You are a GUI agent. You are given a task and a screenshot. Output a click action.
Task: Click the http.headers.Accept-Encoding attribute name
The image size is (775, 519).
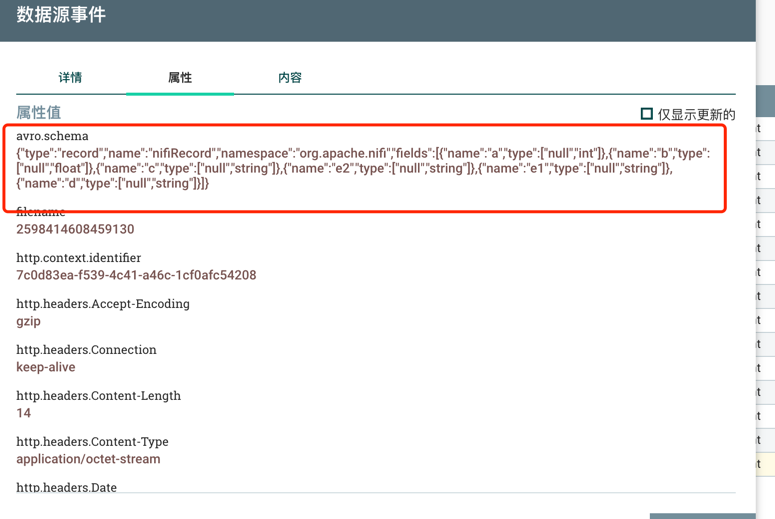[103, 304]
